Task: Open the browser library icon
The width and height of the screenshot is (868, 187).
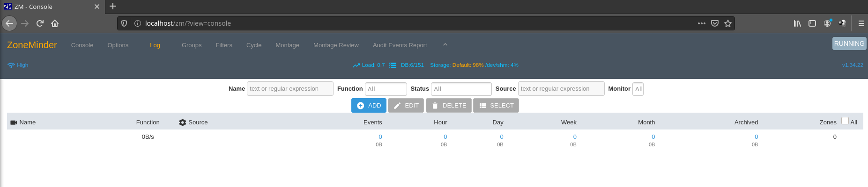Action: 797,23
